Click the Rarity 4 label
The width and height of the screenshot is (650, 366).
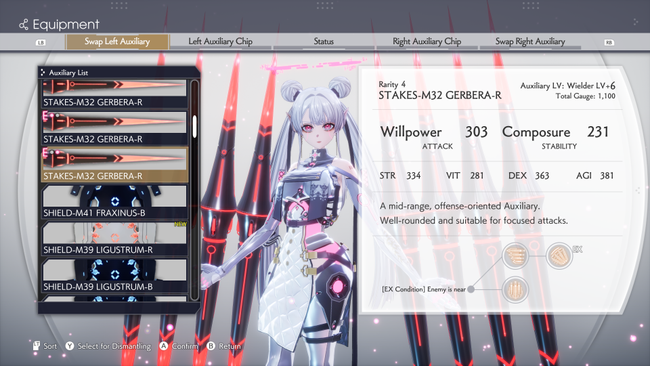click(x=392, y=84)
